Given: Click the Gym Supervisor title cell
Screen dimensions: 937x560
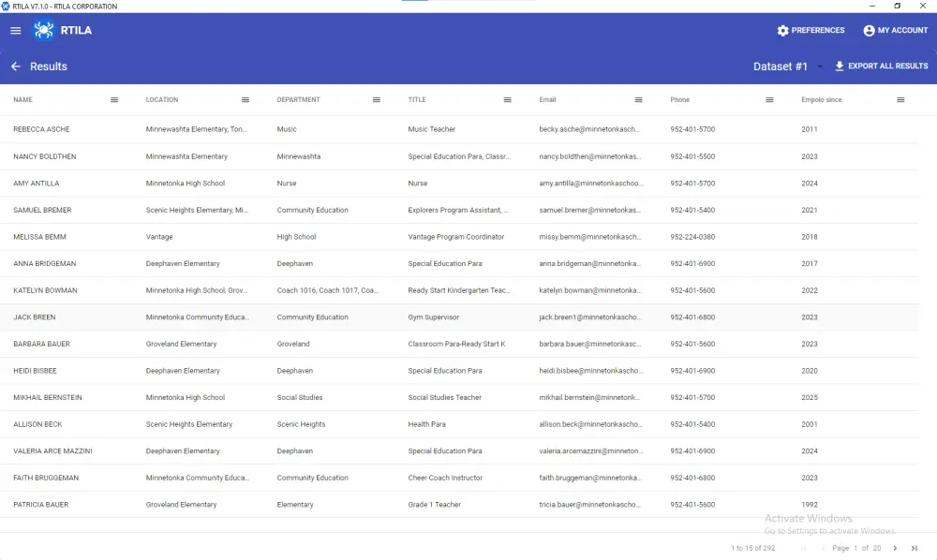Looking at the screenshot, I should [433, 317].
